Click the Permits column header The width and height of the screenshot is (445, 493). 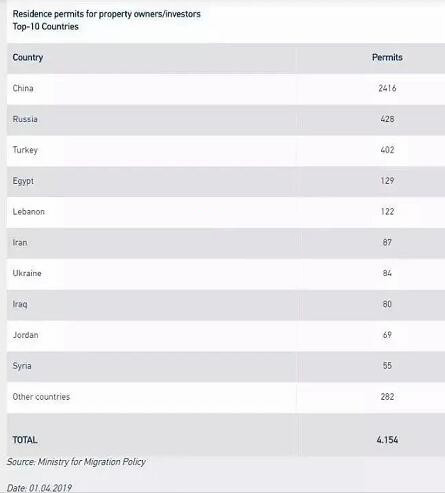click(387, 57)
